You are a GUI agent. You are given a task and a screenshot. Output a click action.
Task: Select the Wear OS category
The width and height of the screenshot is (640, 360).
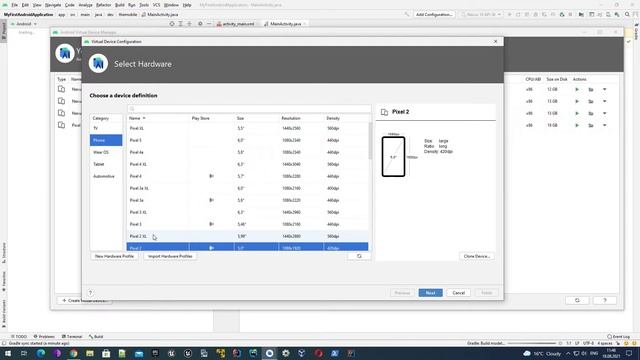coord(106,152)
